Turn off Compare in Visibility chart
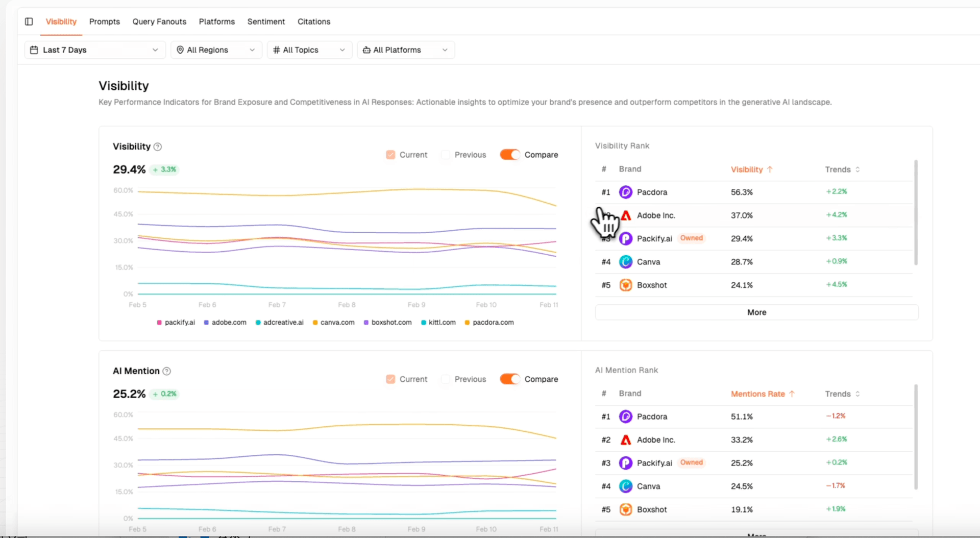The width and height of the screenshot is (980, 538). coord(510,155)
